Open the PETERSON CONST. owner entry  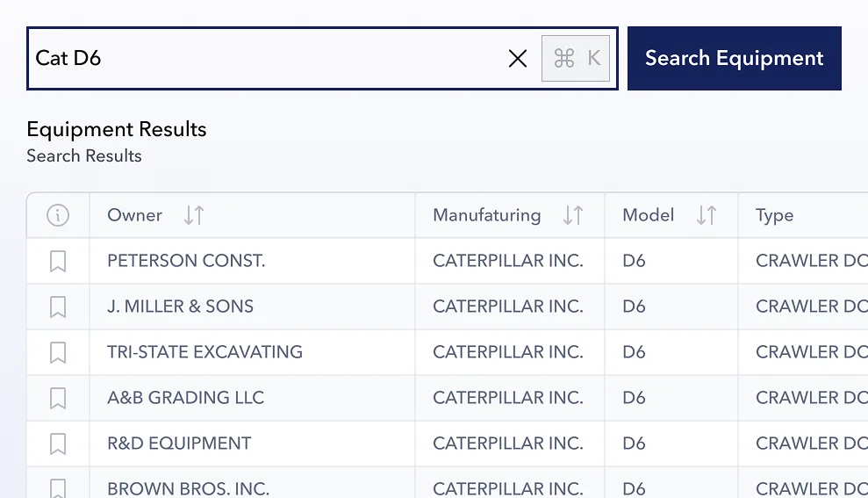(x=186, y=261)
